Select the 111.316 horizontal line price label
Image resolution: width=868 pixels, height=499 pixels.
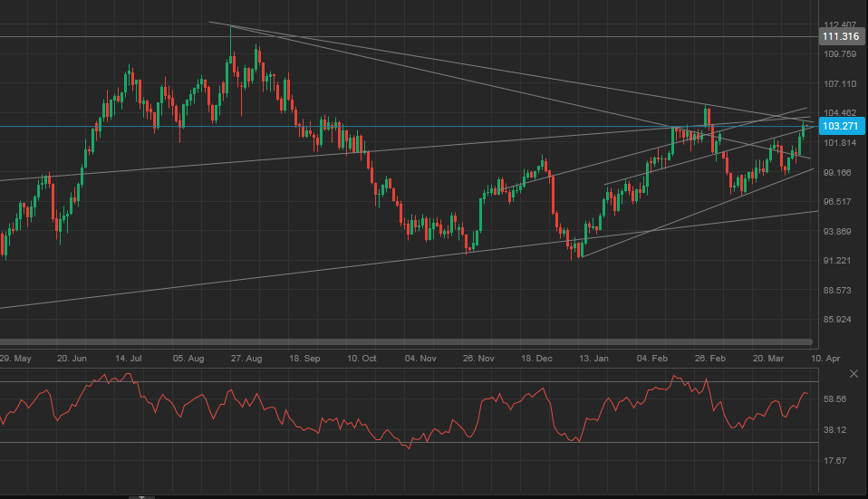pos(840,36)
